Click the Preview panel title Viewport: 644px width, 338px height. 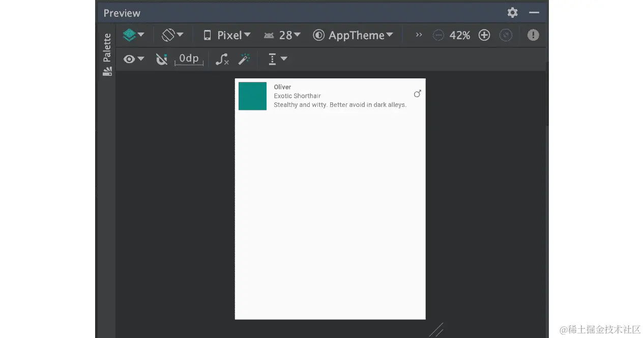click(x=122, y=13)
